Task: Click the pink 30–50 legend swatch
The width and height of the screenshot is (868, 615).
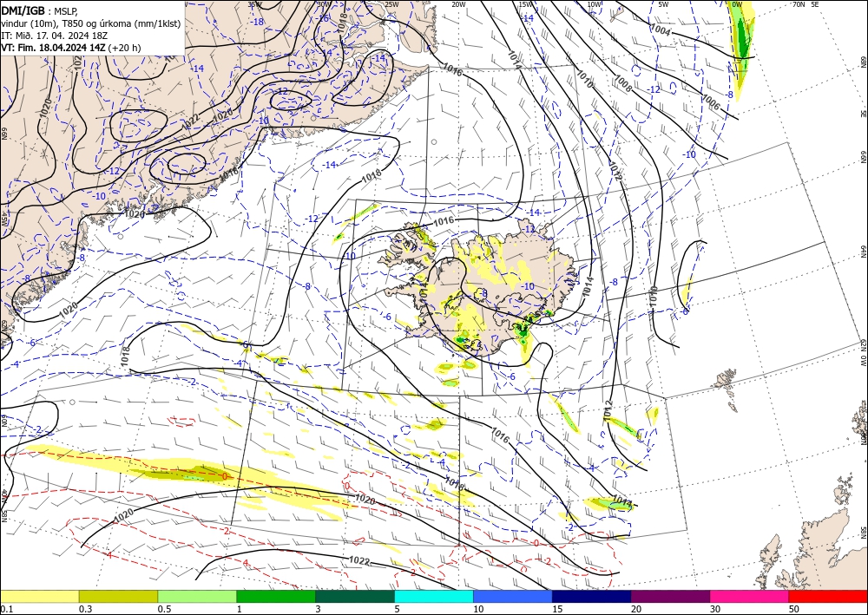Action: pos(749,596)
